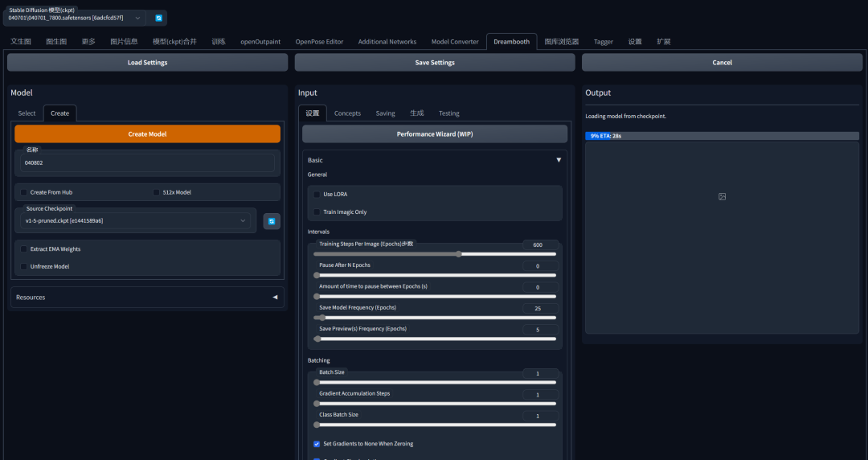The image size is (868, 460).
Task: Open the top-level 设置 tab
Action: pos(634,42)
